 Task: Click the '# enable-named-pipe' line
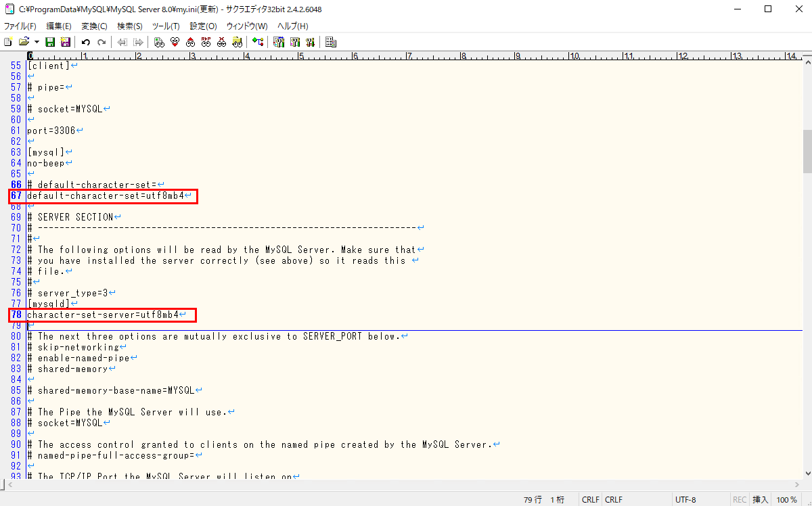[x=78, y=358]
